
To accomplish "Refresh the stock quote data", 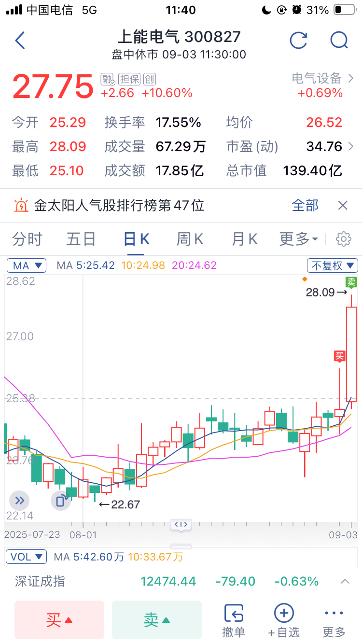I will (x=298, y=41).
